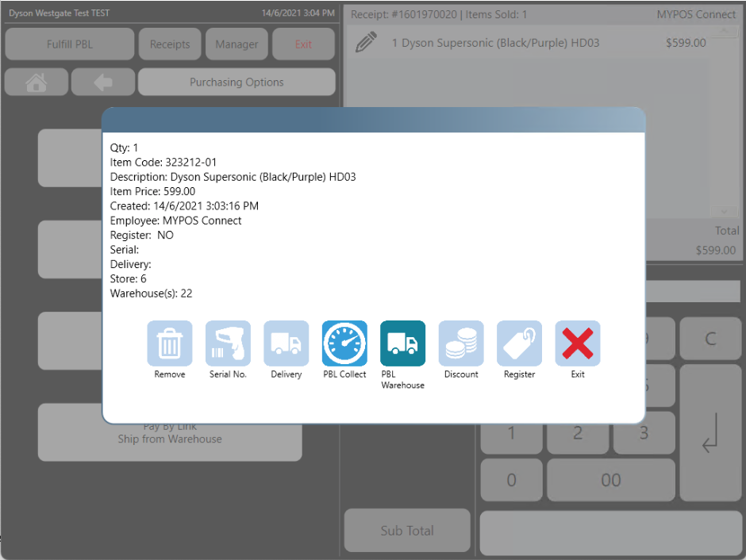The width and height of the screenshot is (746, 560).
Task: Click the Dyson Westgate Test TEST title
Action: coord(59,13)
